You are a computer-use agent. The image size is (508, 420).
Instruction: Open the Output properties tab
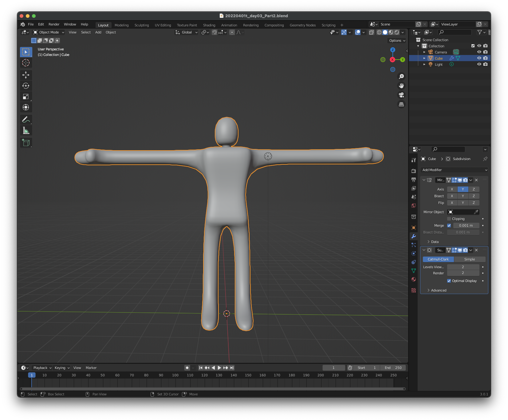(414, 179)
